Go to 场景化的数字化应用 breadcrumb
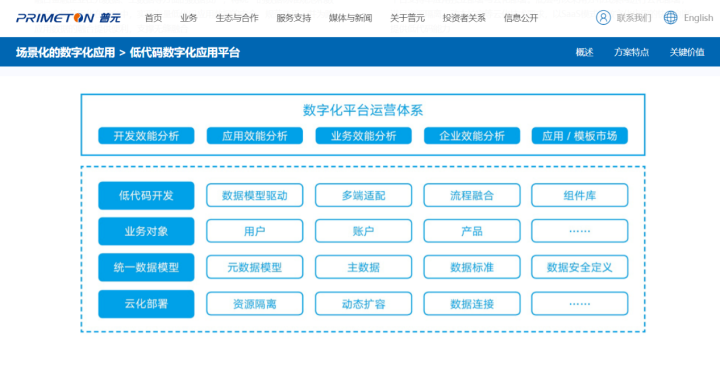Screen dimensions: 720x385 [65, 52]
